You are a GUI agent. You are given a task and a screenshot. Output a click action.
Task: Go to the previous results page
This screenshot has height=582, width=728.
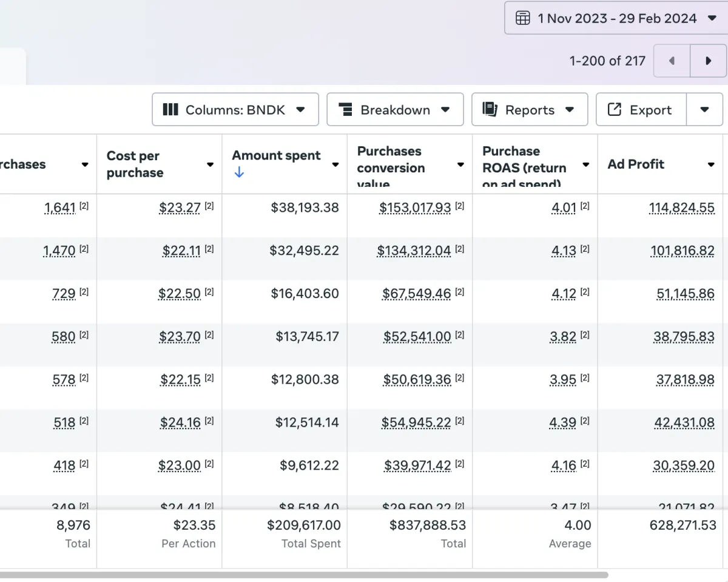pyautogui.click(x=672, y=61)
